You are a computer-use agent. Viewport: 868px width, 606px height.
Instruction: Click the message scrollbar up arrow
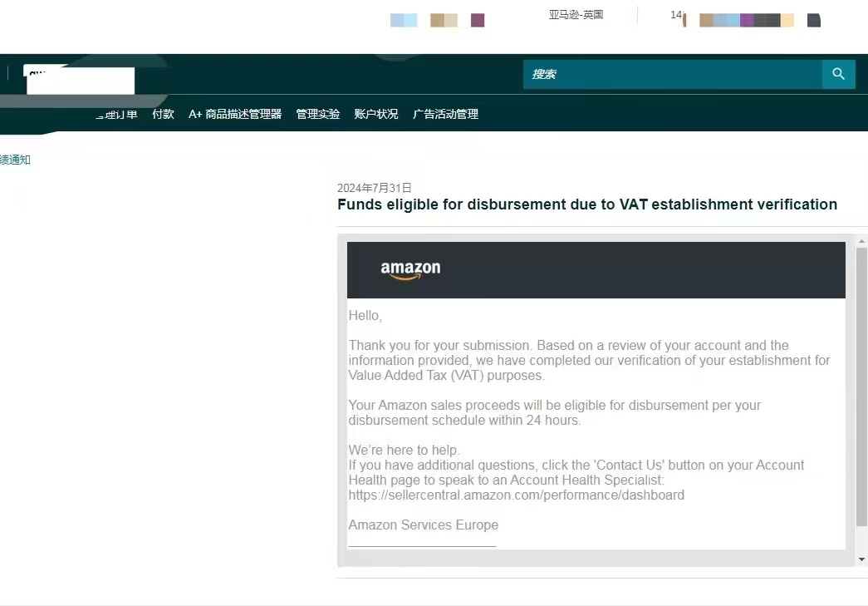[x=861, y=242]
